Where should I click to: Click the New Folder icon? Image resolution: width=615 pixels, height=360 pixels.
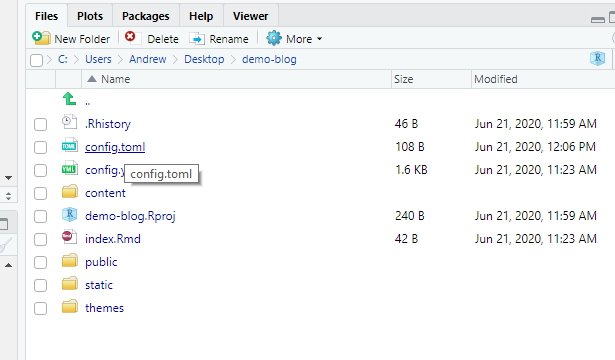pyautogui.click(x=41, y=38)
